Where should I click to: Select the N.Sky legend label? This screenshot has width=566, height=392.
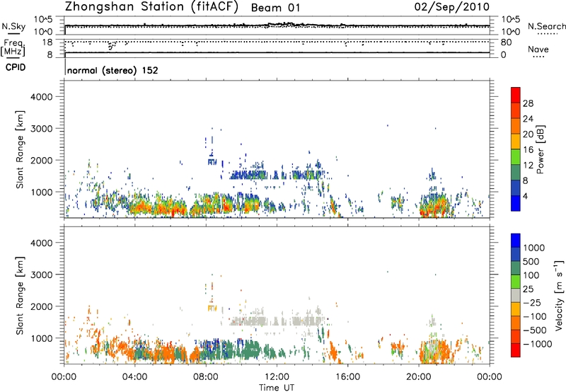13,26
